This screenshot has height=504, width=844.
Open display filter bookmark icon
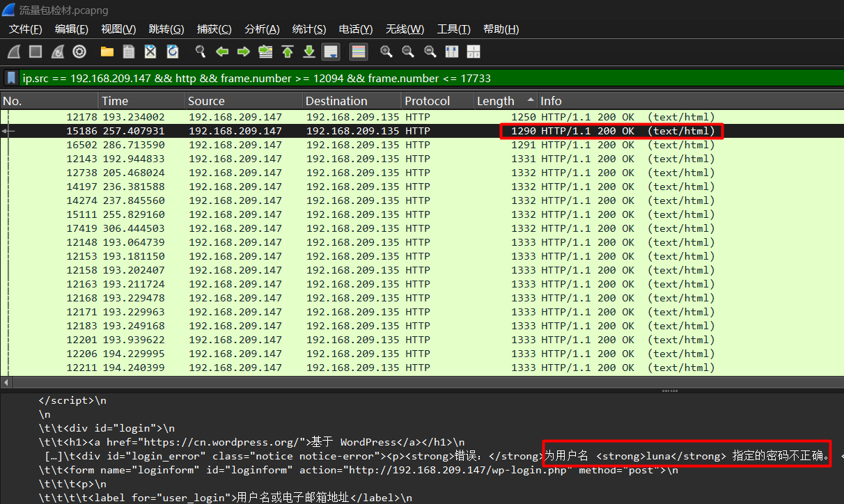coord(11,78)
